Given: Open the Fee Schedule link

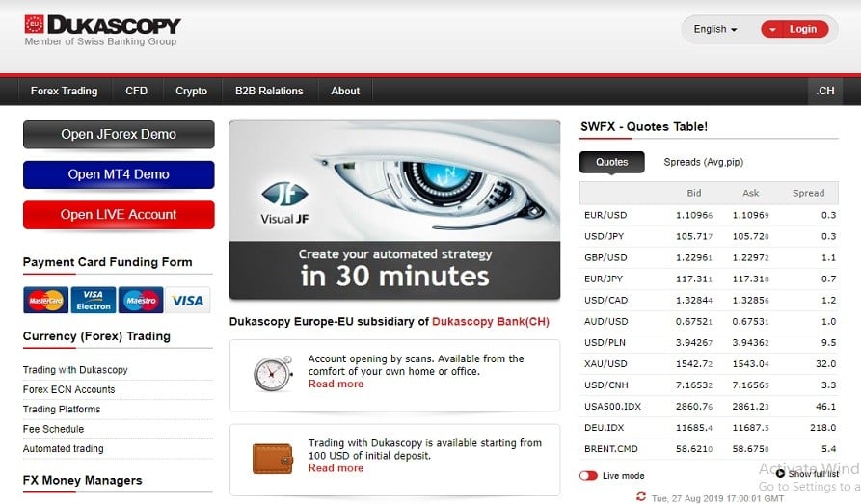Looking at the screenshot, I should pyautogui.click(x=53, y=429).
